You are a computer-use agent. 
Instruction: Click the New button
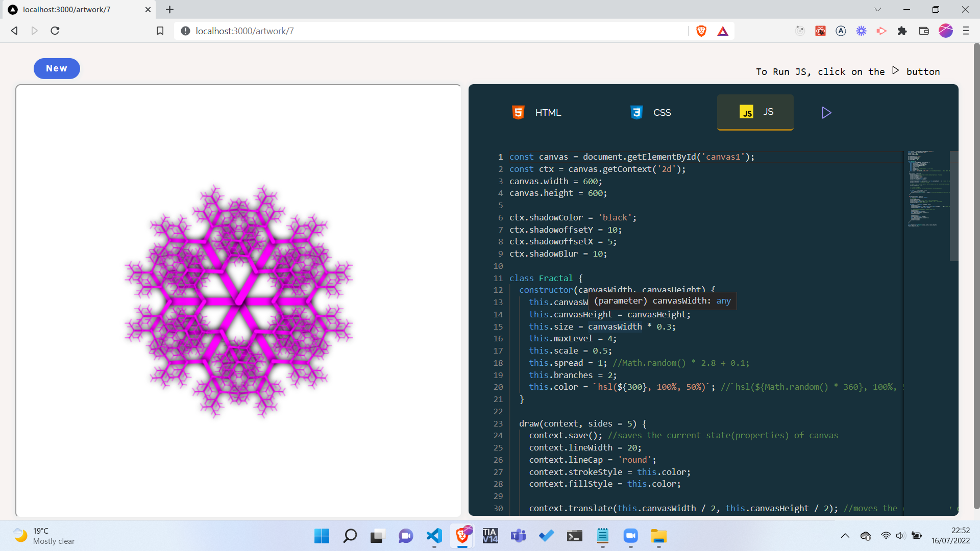tap(57, 68)
